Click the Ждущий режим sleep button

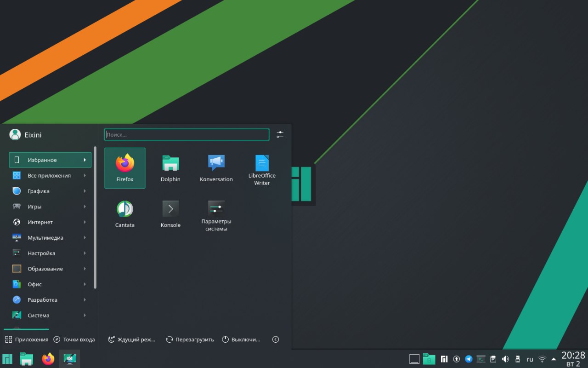132,339
